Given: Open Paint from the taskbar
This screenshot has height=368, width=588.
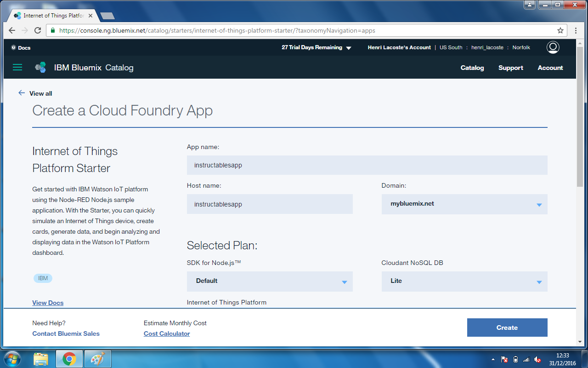Looking at the screenshot, I should tap(98, 359).
